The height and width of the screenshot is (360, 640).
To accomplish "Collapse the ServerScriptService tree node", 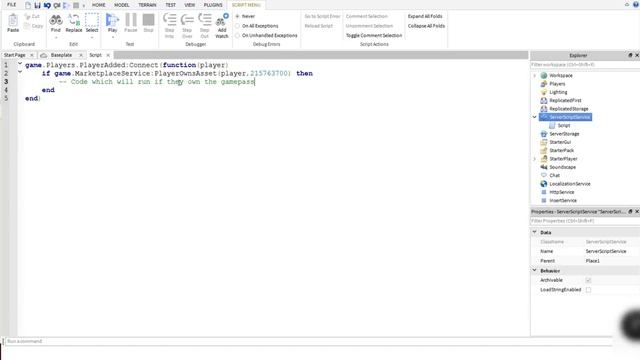I will coord(535,117).
